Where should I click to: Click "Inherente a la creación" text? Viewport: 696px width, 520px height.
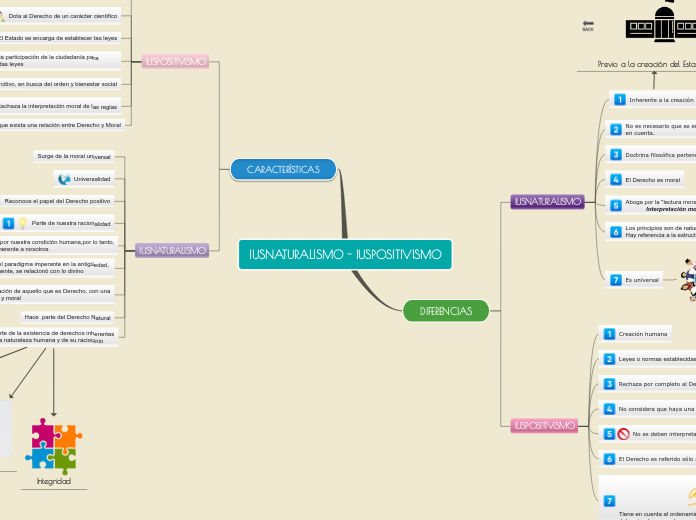coord(661,100)
